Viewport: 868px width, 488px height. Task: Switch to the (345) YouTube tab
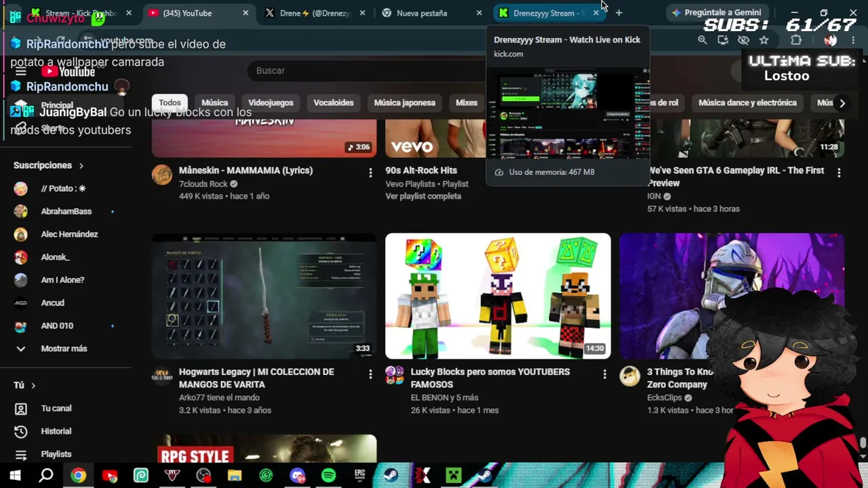click(x=197, y=13)
